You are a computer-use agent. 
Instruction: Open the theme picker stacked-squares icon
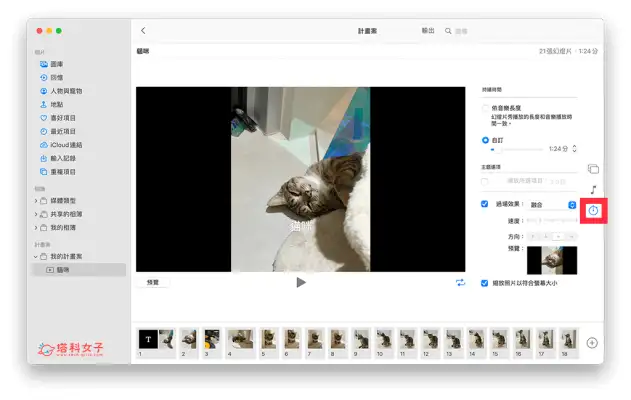pos(593,169)
